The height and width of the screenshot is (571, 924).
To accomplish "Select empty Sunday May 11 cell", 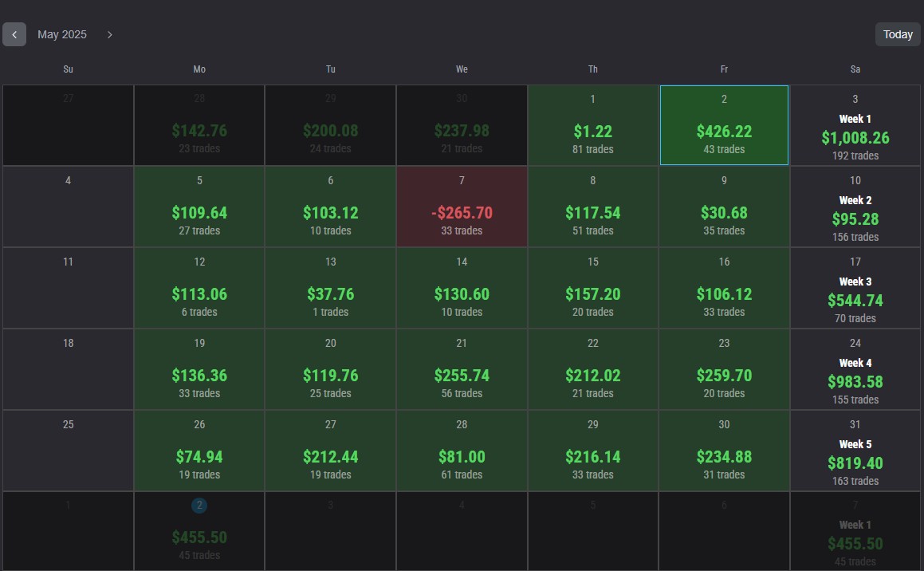I will 68,288.
